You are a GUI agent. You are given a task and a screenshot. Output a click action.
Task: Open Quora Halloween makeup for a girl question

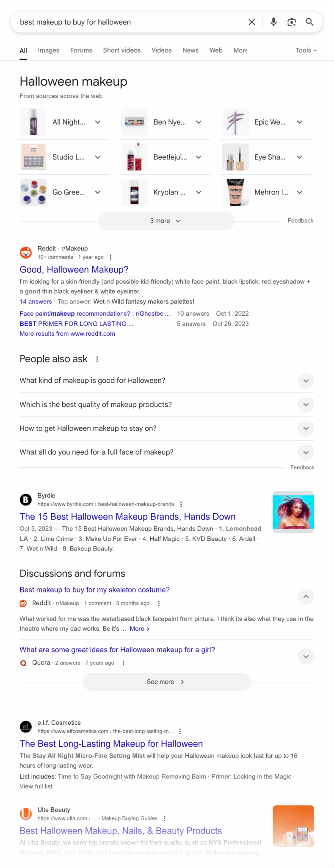[x=117, y=650]
